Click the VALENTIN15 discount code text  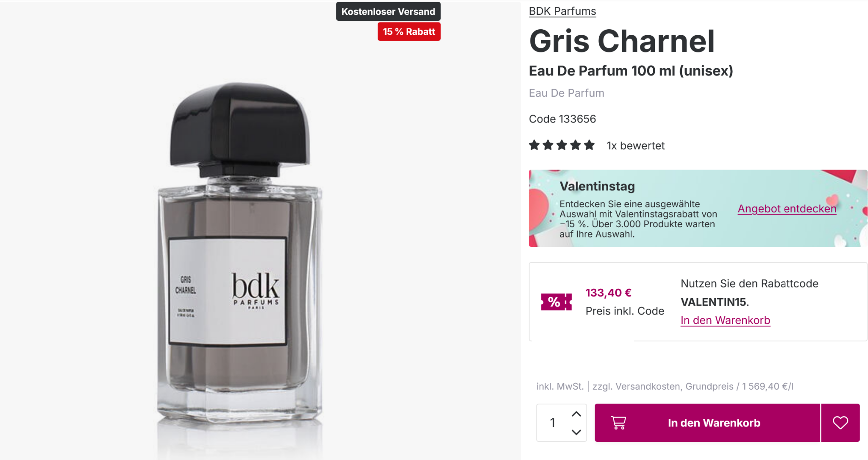click(x=713, y=302)
